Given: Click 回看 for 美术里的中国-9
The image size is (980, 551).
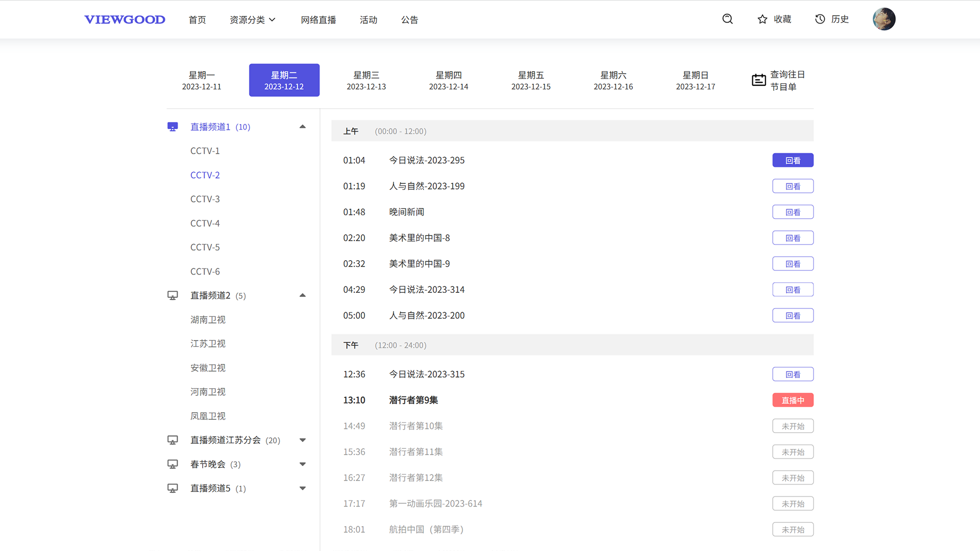Looking at the screenshot, I should pos(793,264).
